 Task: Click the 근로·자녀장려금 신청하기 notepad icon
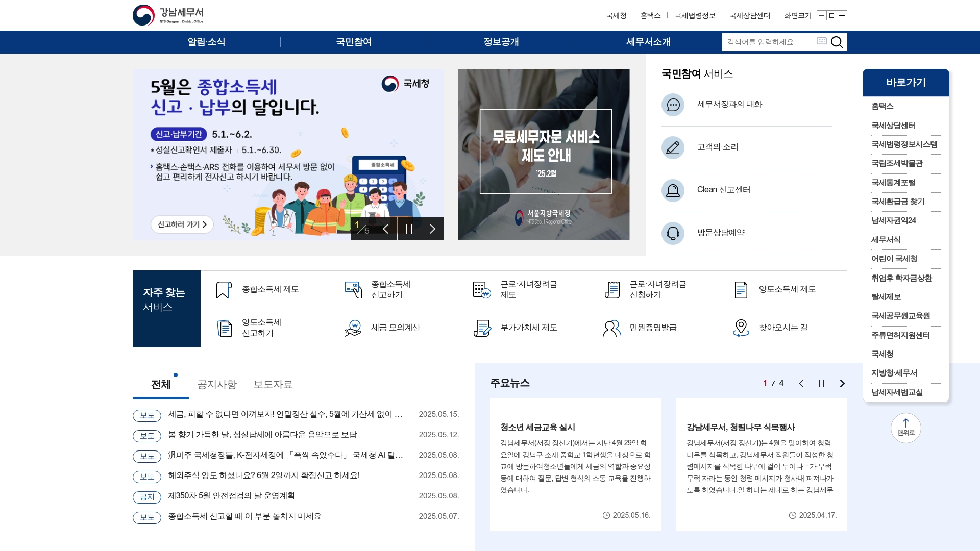tap(612, 289)
